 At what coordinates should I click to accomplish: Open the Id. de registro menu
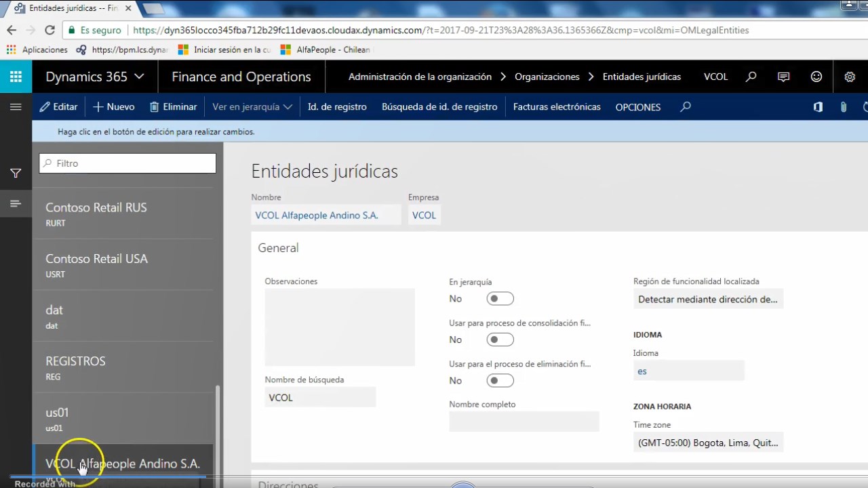[337, 106]
